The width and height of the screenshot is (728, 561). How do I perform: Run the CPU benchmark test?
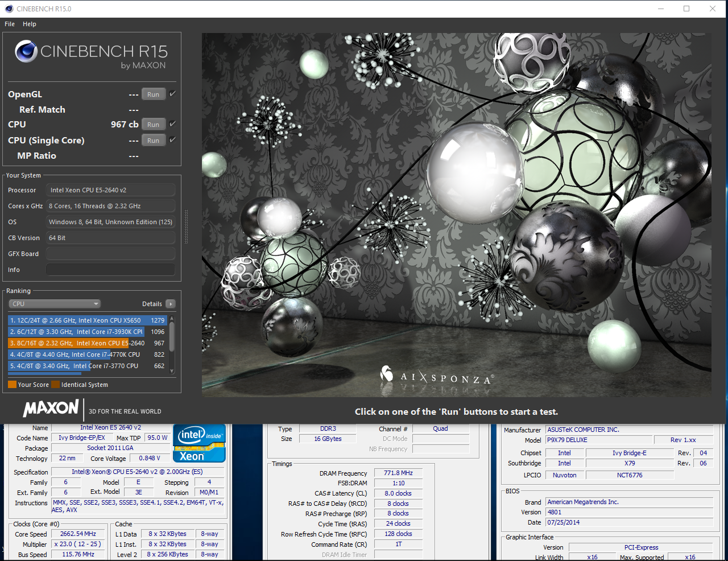154,125
